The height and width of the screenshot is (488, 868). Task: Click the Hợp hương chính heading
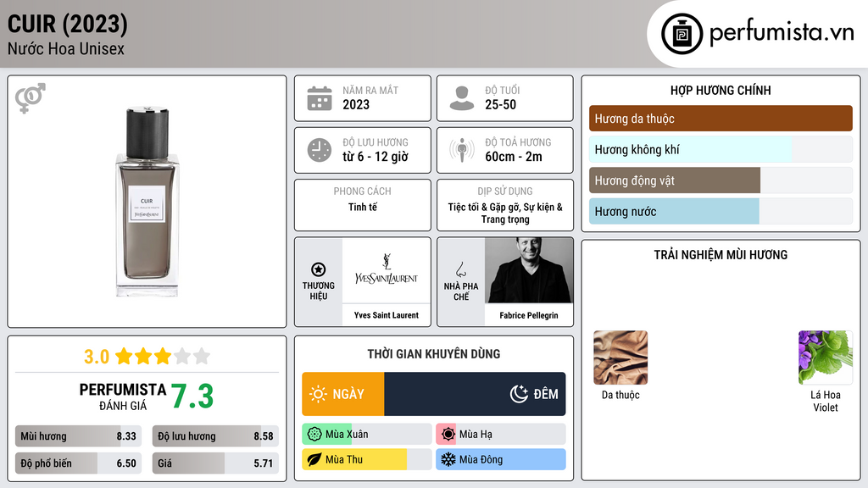tap(721, 90)
